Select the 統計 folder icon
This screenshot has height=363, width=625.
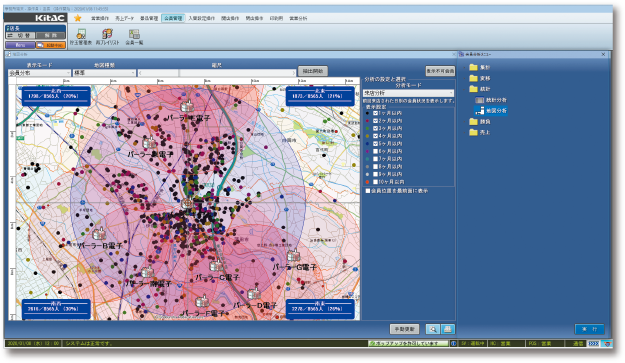[x=474, y=89]
